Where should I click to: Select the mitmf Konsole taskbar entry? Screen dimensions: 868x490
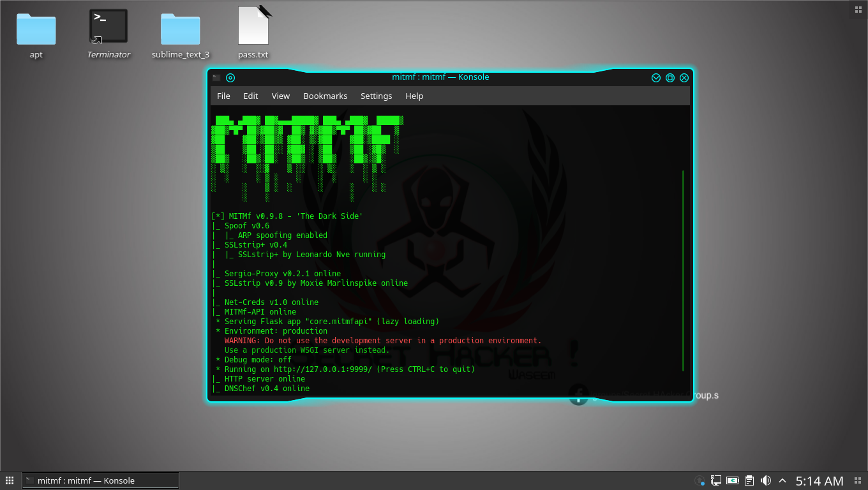(101, 480)
